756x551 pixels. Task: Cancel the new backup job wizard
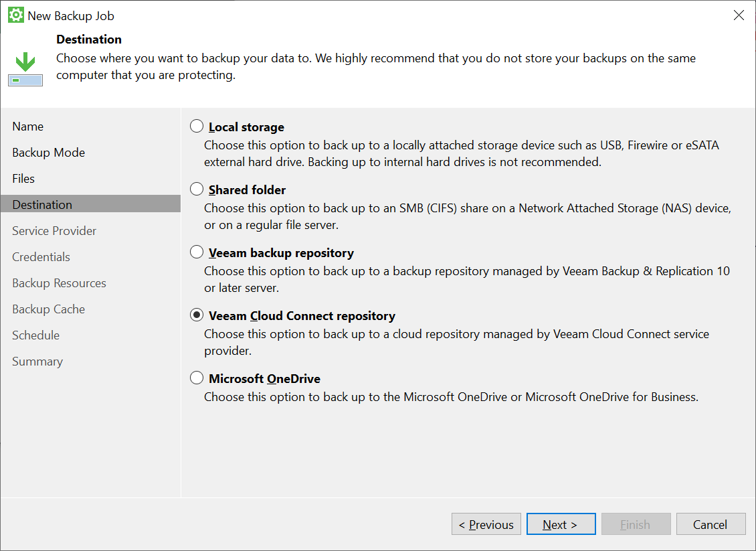[x=711, y=524]
